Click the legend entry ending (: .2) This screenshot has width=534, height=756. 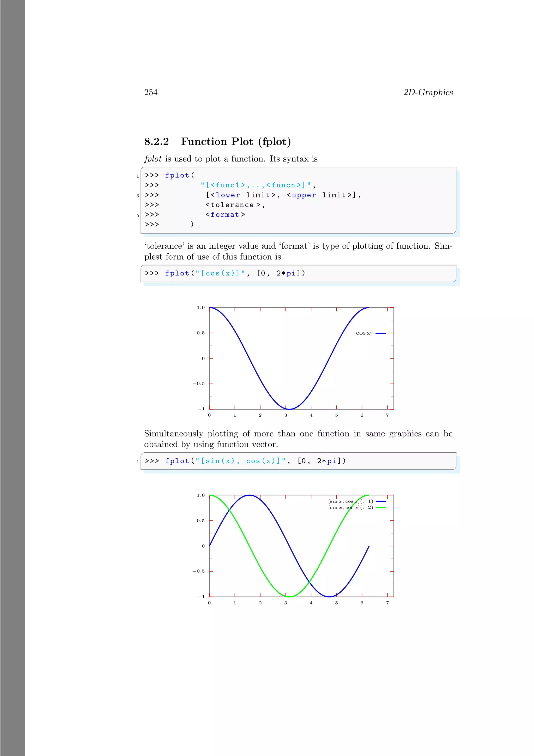click(350, 507)
